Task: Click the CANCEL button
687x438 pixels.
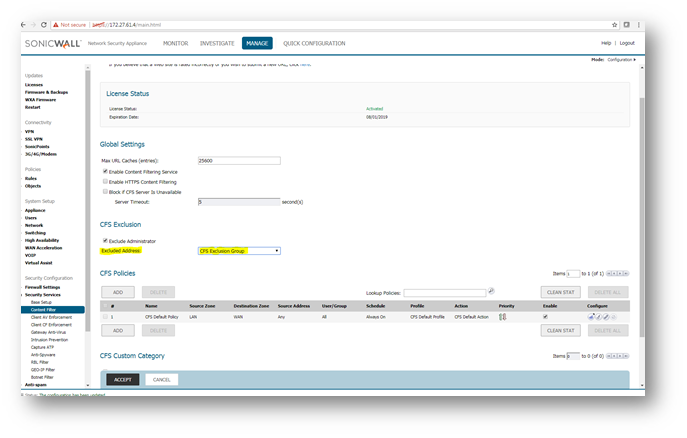Action: click(162, 379)
